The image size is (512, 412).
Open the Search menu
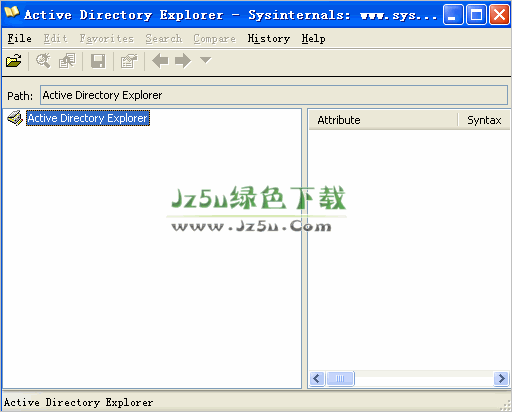(x=164, y=39)
